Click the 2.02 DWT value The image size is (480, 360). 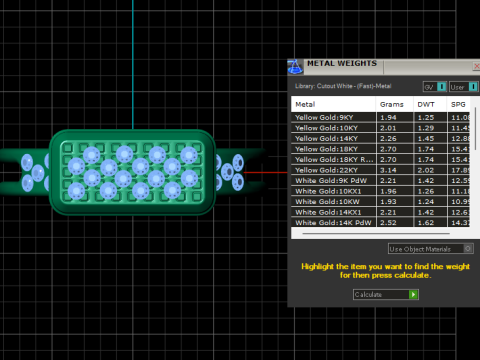[x=426, y=170]
